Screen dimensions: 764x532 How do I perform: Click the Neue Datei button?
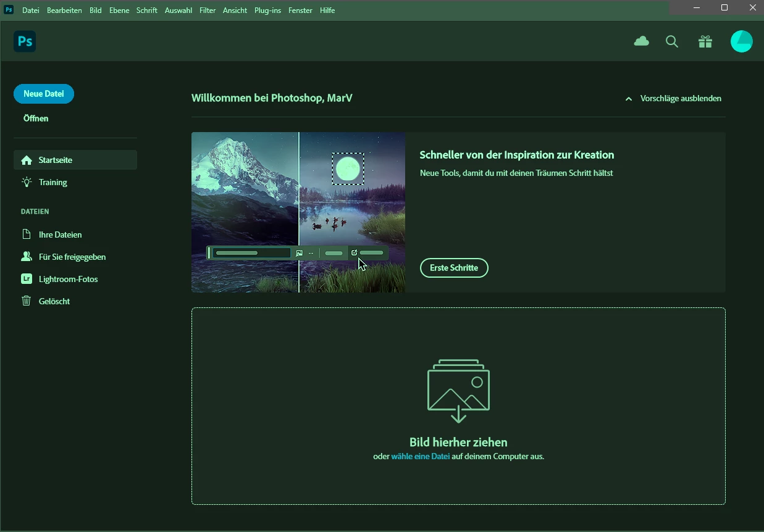[x=44, y=94]
